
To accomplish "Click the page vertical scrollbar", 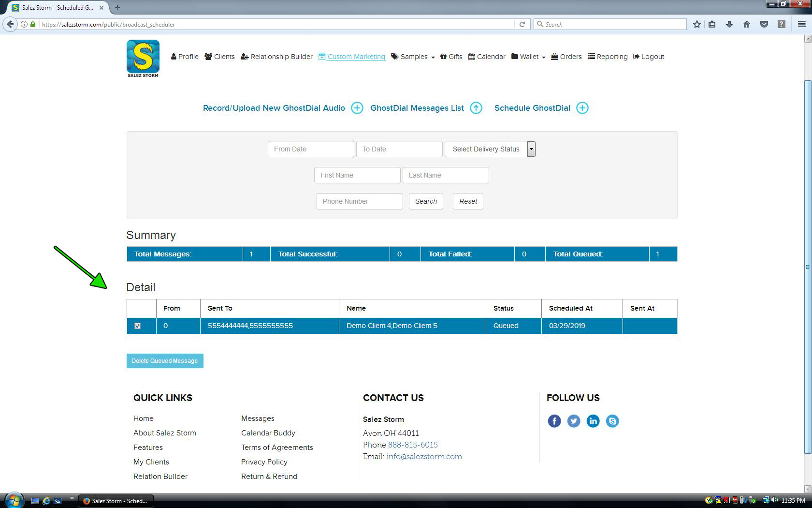I will tap(807, 266).
